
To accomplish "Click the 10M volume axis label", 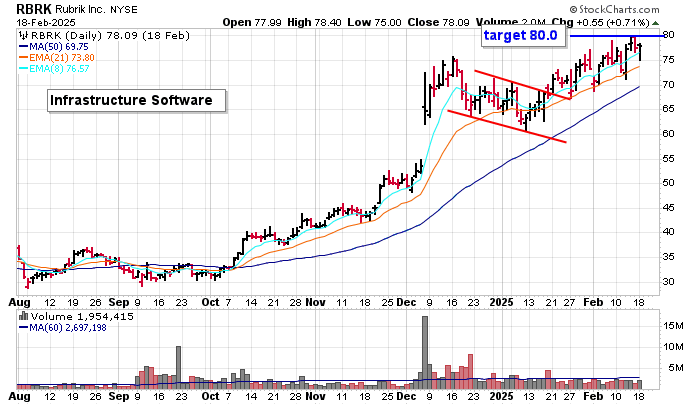I will 673,347.
